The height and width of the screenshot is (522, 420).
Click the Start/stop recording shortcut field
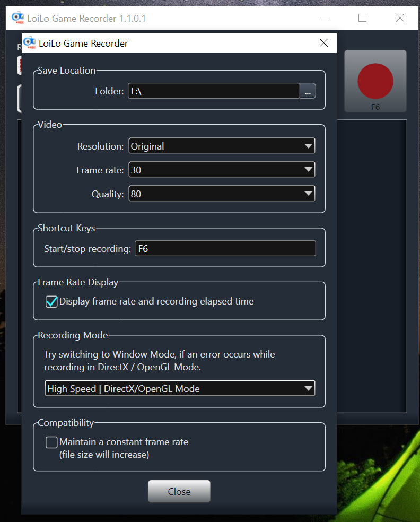pos(225,248)
